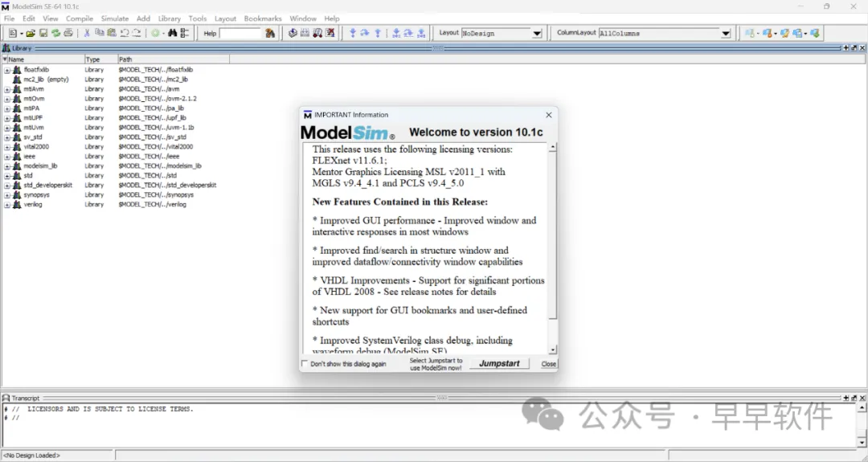Expand the verilog library node
Viewport: 868px width, 462px height.
coord(6,205)
